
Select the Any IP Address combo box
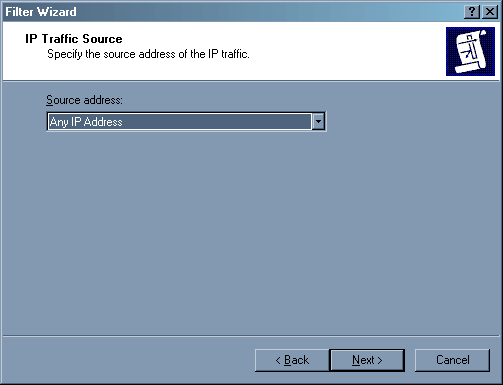click(x=186, y=122)
